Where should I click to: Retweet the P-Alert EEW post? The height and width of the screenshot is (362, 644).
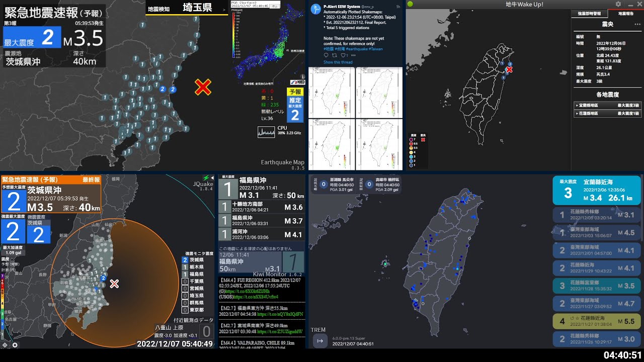pos(335,55)
